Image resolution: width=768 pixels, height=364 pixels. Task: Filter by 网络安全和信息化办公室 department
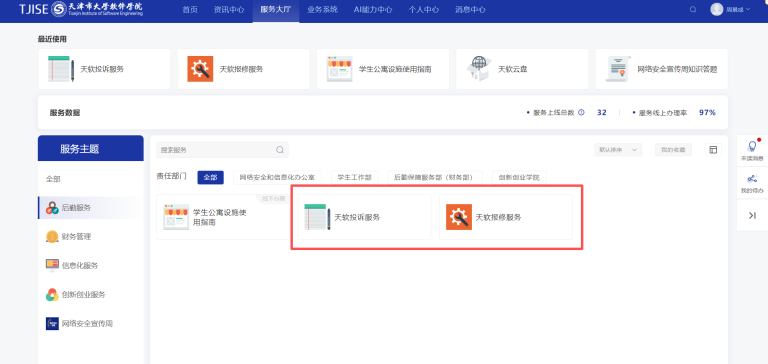click(x=277, y=177)
